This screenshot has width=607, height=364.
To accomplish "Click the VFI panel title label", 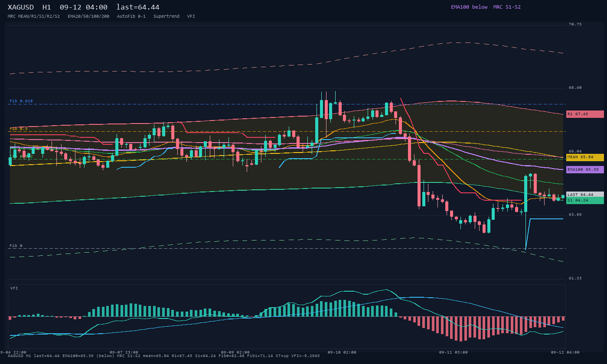I will click(14, 288).
